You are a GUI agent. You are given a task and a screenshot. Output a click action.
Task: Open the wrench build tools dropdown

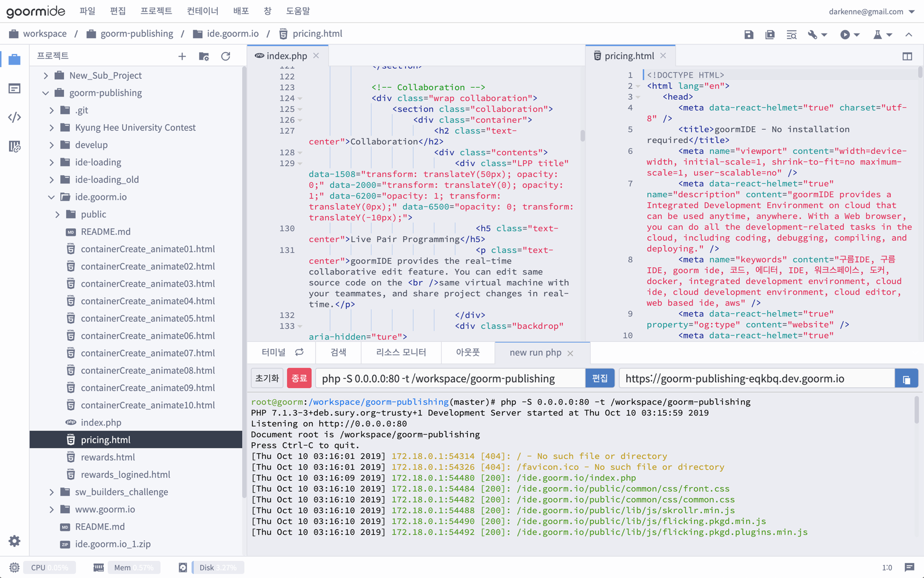click(x=817, y=34)
